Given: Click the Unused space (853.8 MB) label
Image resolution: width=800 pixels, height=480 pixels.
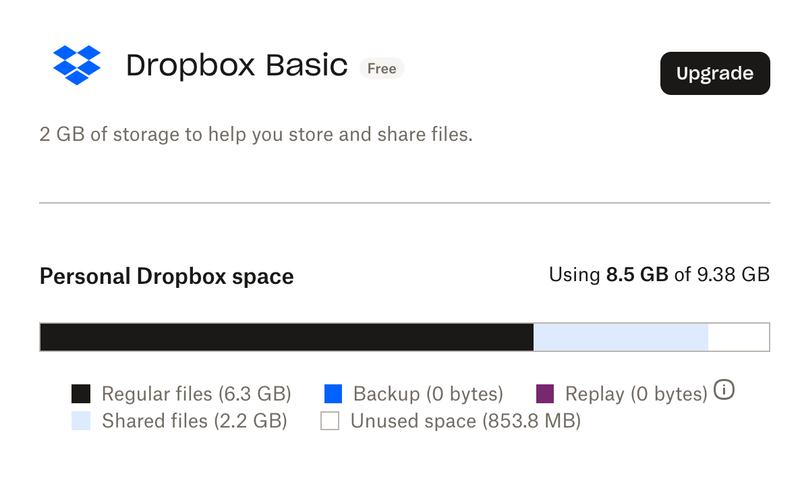Looking at the screenshot, I should pyautogui.click(x=465, y=421).
